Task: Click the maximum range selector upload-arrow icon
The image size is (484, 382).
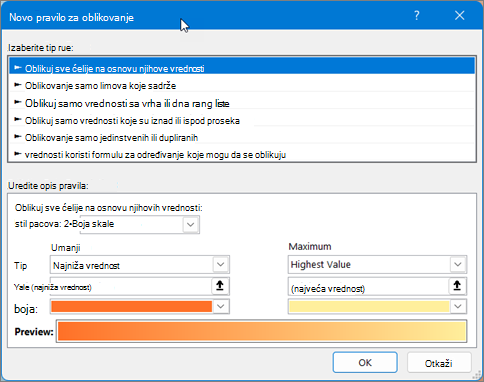Action: tap(457, 286)
